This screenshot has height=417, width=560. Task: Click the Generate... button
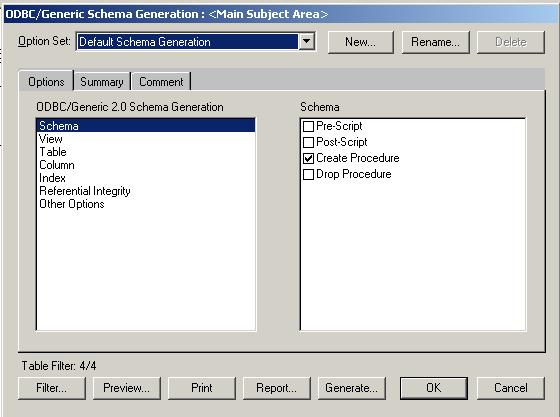click(x=352, y=388)
